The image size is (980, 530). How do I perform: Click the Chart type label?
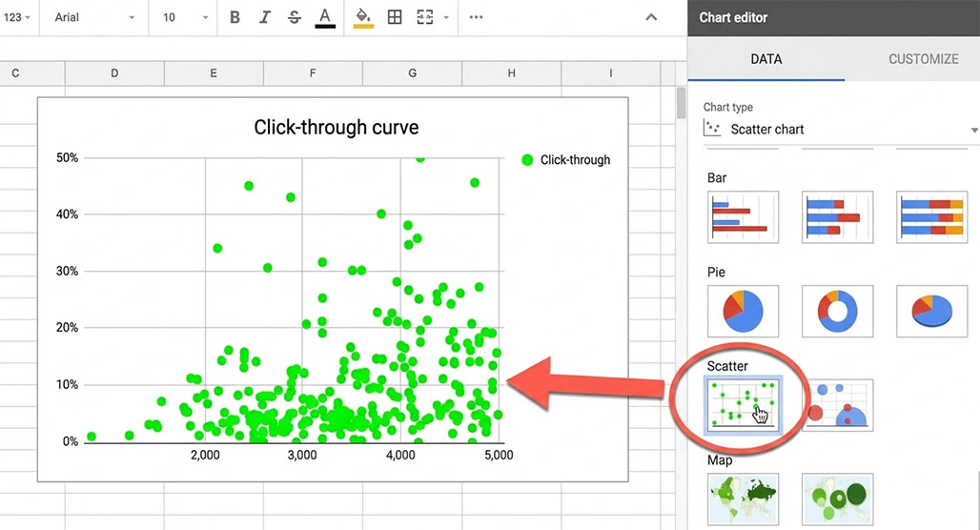728,107
